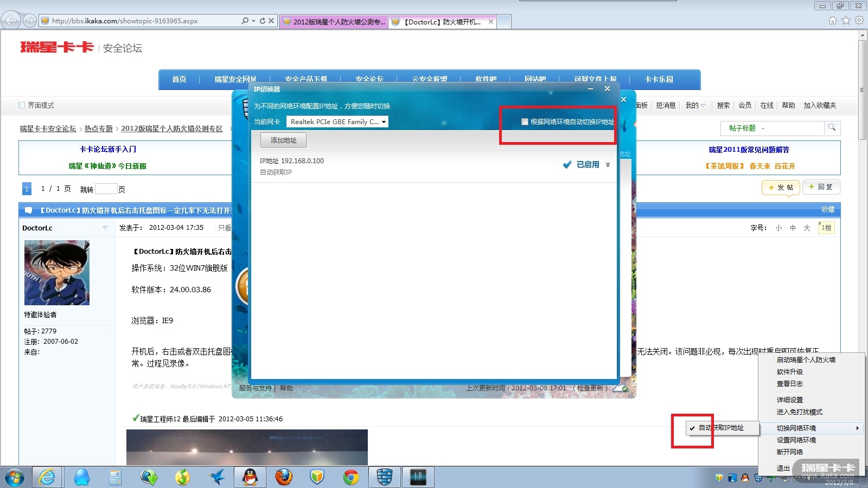Close the IP切换器 dialog
Viewport: 868px width, 488px height.
click(608, 89)
